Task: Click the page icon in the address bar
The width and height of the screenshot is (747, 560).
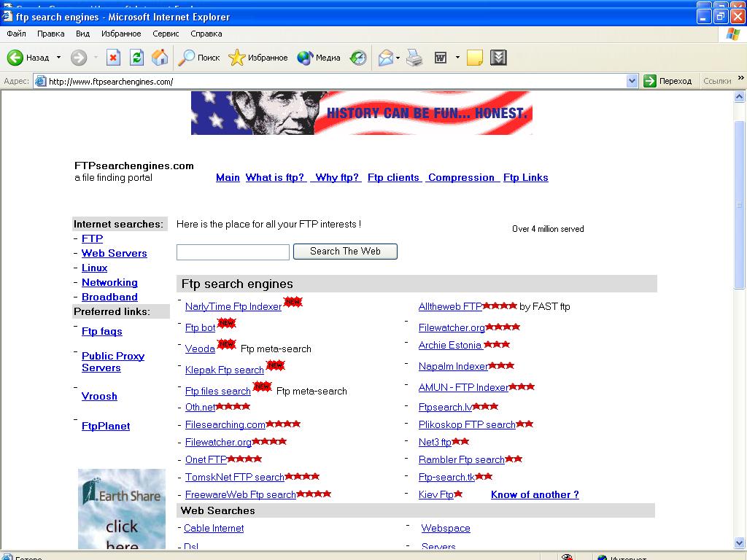Action: (41, 81)
